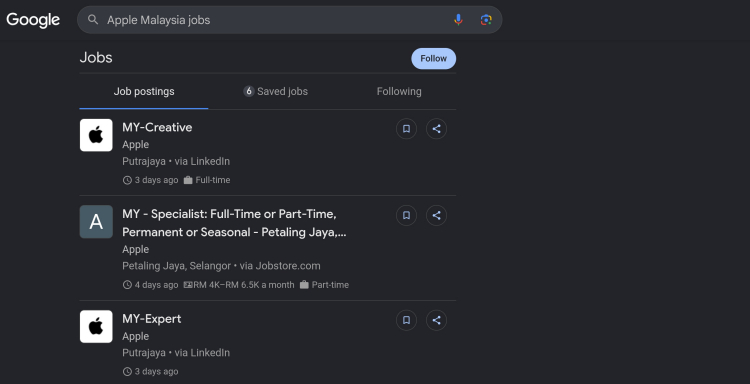Click the Google logo

point(33,20)
